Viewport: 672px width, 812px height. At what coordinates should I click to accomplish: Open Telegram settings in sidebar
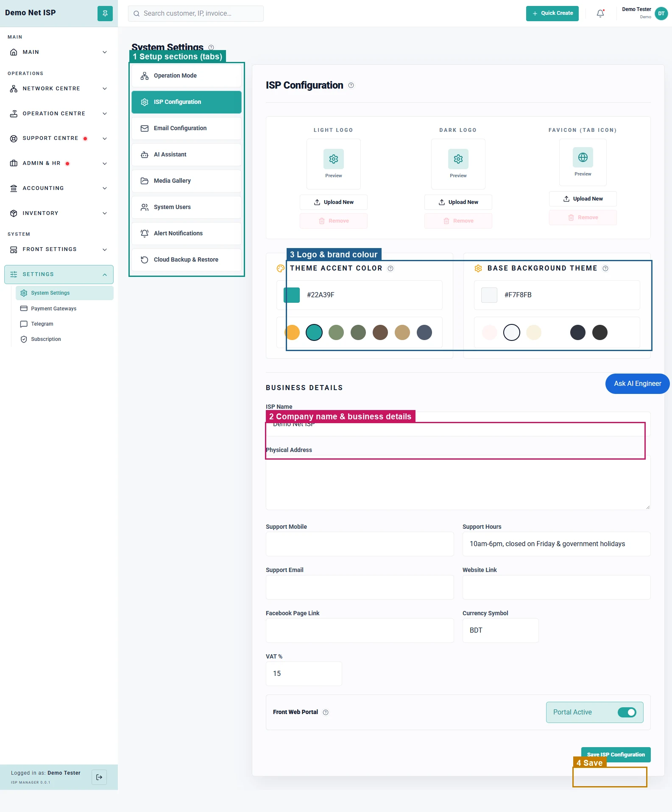point(64,324)
